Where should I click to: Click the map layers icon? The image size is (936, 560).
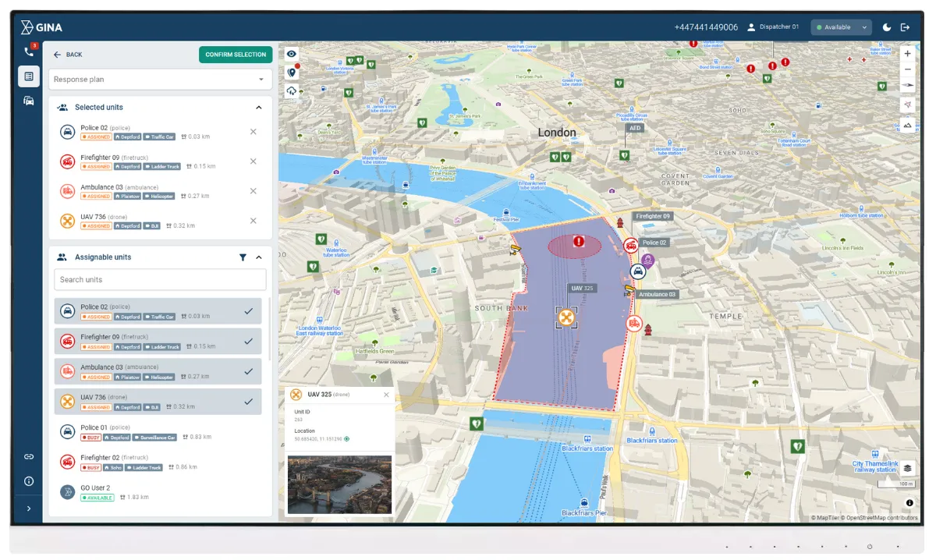pyautogui.click(x=907, y=469)
